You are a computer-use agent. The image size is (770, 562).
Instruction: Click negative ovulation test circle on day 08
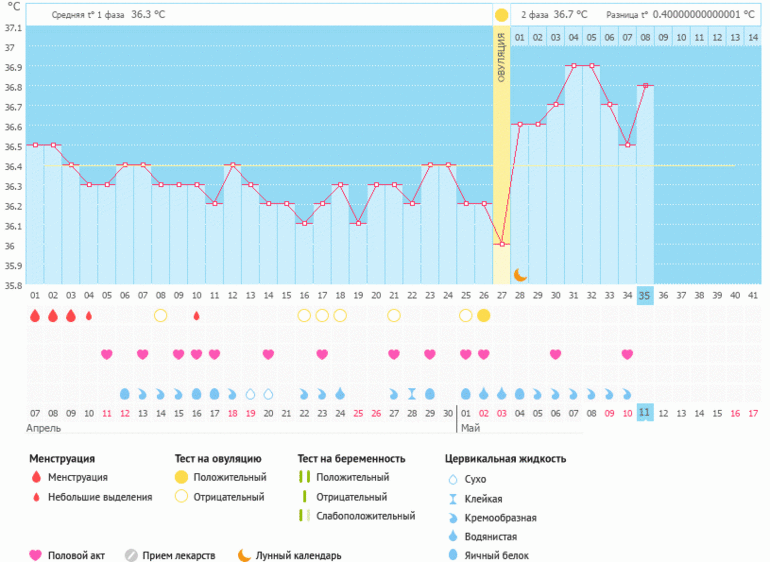click(x=160, y=315)
